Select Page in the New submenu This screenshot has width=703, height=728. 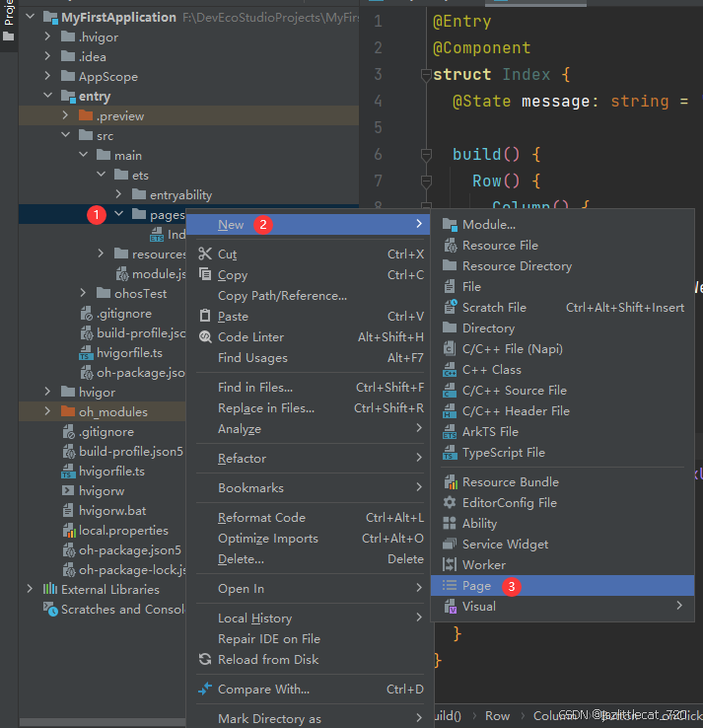pos(476,586)
